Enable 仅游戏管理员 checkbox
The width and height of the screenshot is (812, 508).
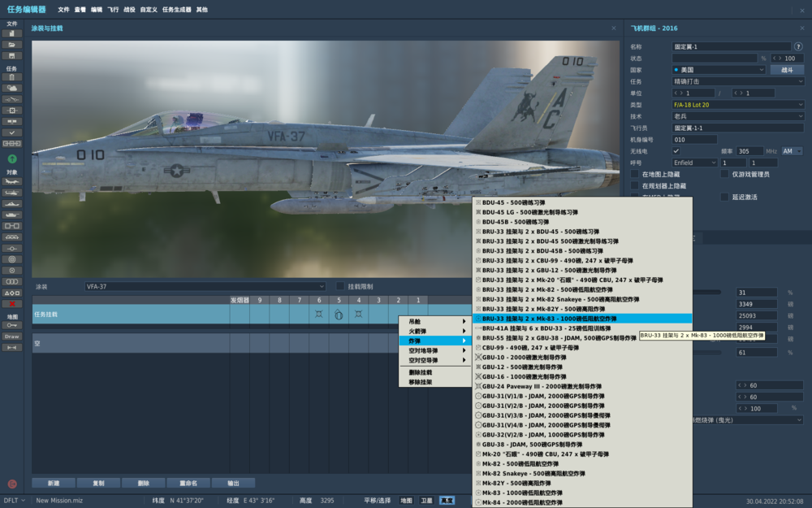tap(724, 174)
